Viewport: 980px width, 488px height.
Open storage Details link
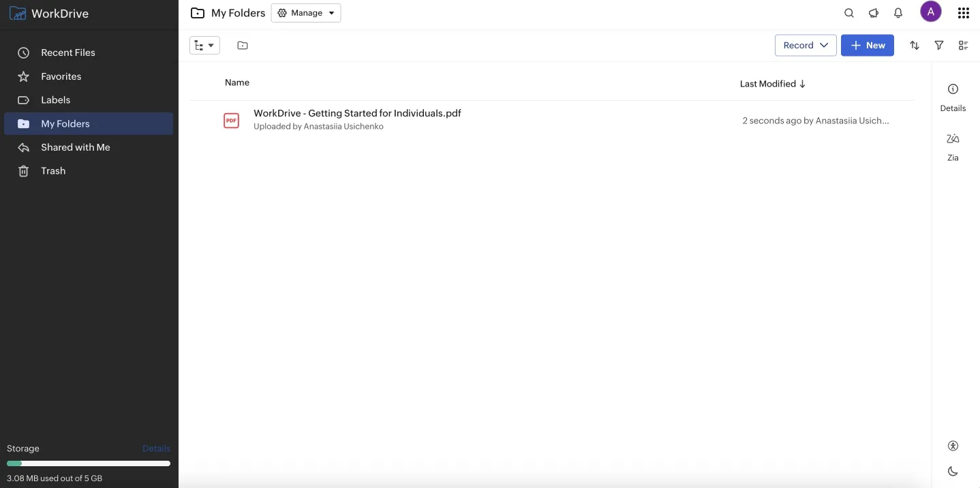pyautogui.click(x=156, y=448)
